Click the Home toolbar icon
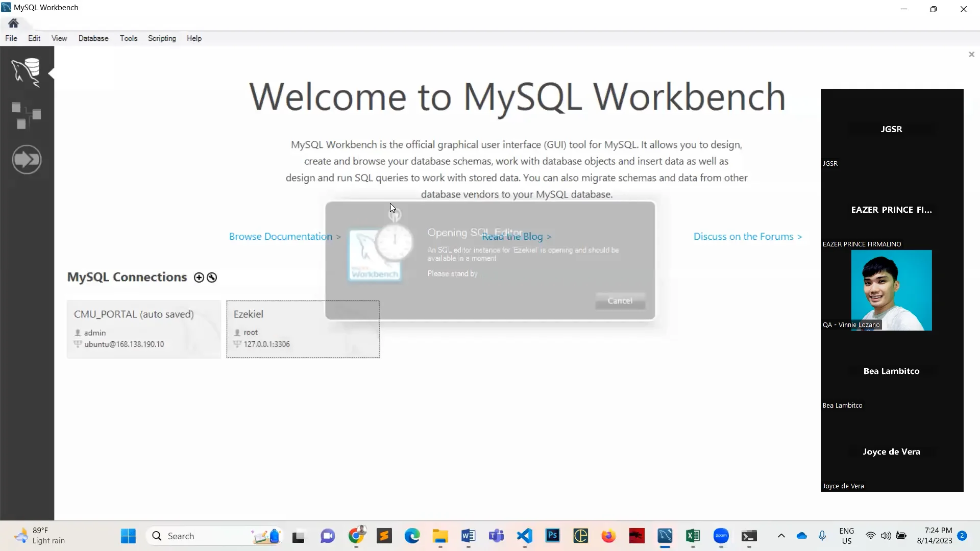 (x=13, y=23)
